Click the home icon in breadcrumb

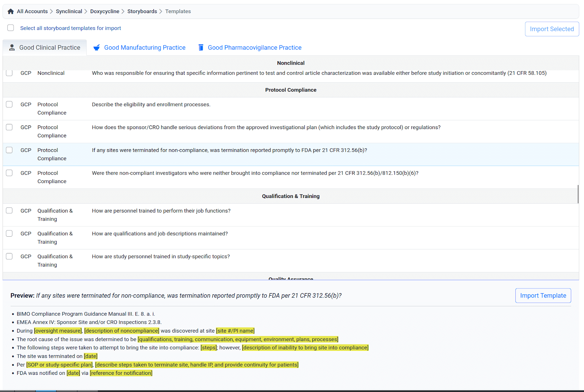[11, 11]
